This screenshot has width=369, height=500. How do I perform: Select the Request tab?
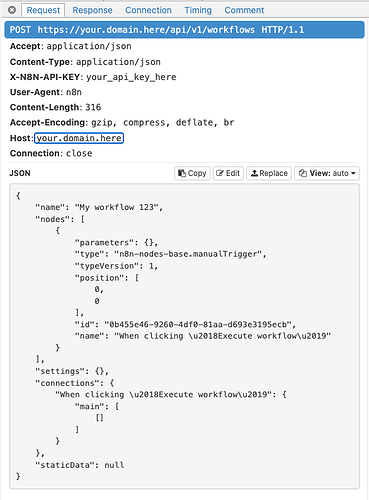[x=43, y=10]
